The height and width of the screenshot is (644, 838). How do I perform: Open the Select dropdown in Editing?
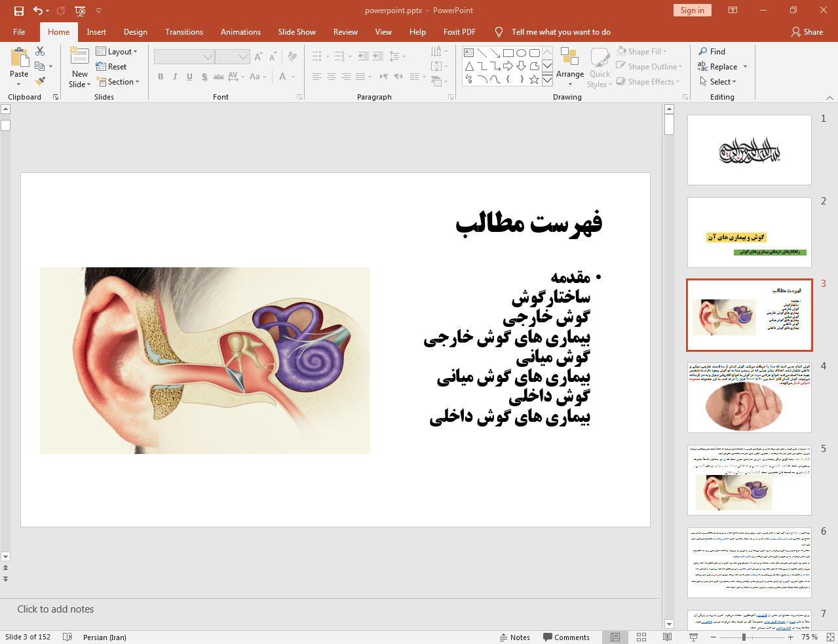(x=718, y=82)
